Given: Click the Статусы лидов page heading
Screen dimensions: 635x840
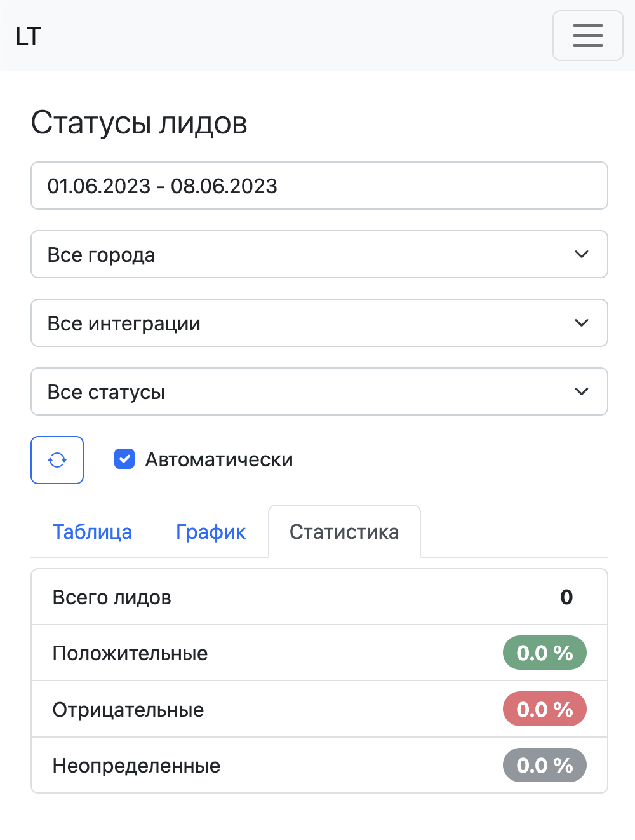Looking at the screenshot, I should tap(139, 123).
